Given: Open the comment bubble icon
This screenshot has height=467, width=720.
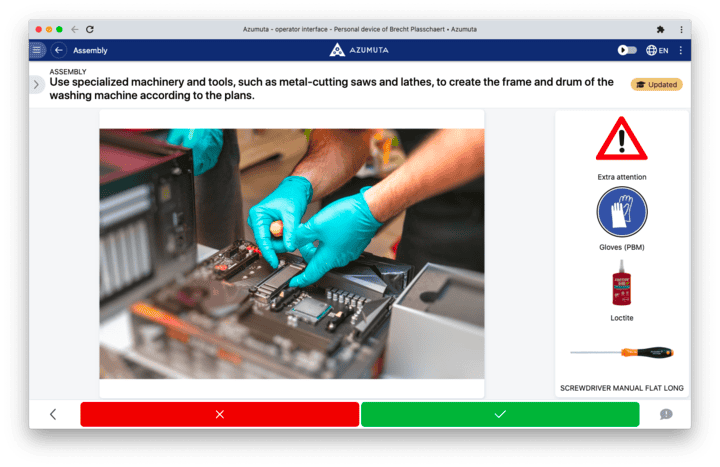Looking at the screenshot, I should (x=666, y=414).
